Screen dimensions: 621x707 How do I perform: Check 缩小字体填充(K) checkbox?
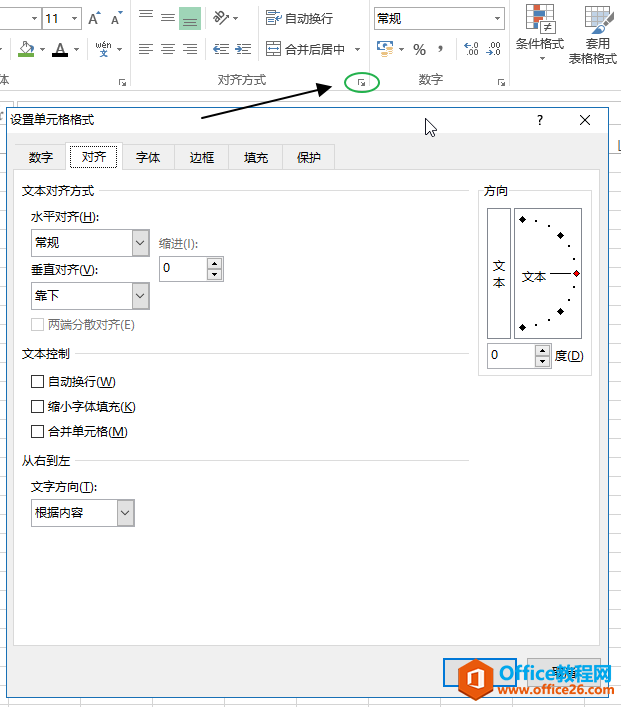[37, 407]
